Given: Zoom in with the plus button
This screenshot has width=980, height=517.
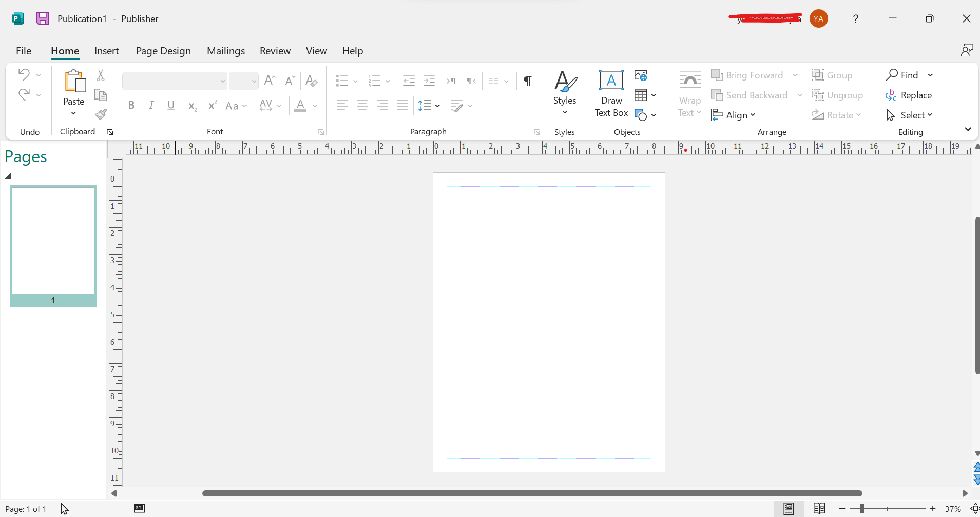Looking at the screenshot, I should (933, 508).
